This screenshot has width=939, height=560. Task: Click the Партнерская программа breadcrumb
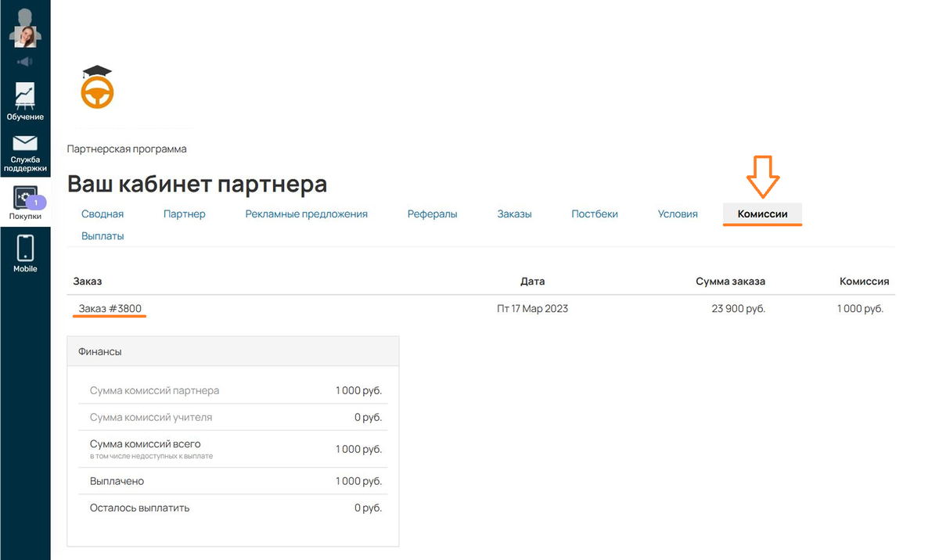click(127, 149)
